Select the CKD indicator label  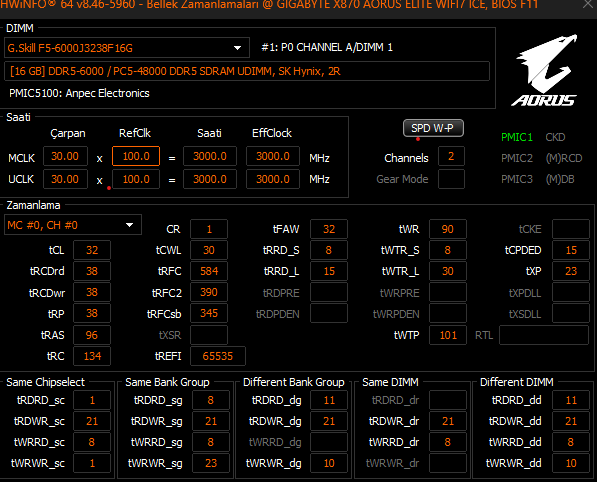pos(555,137)
